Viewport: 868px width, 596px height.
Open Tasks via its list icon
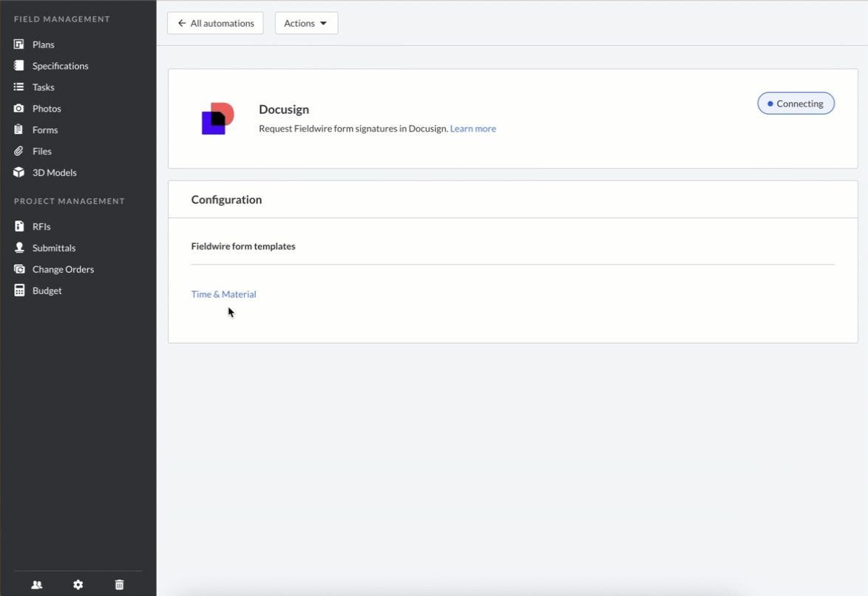pyautogui.click(x=19, y=87)
